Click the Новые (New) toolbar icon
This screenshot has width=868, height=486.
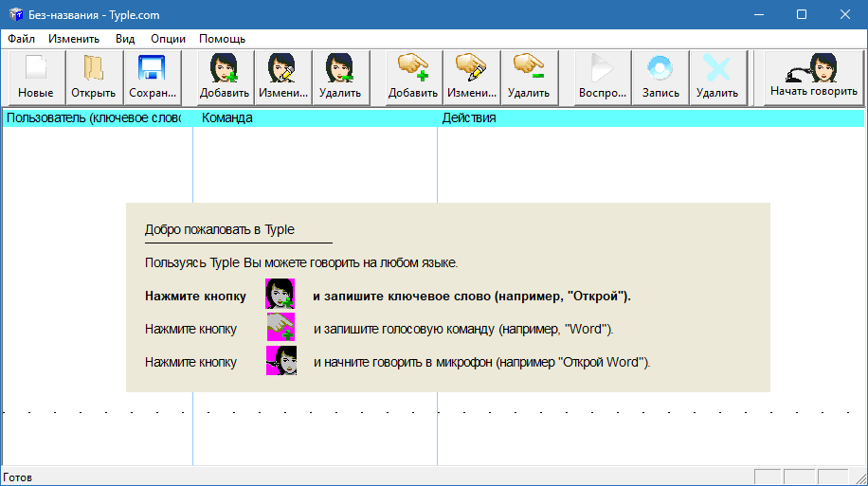tap(35, 78)
